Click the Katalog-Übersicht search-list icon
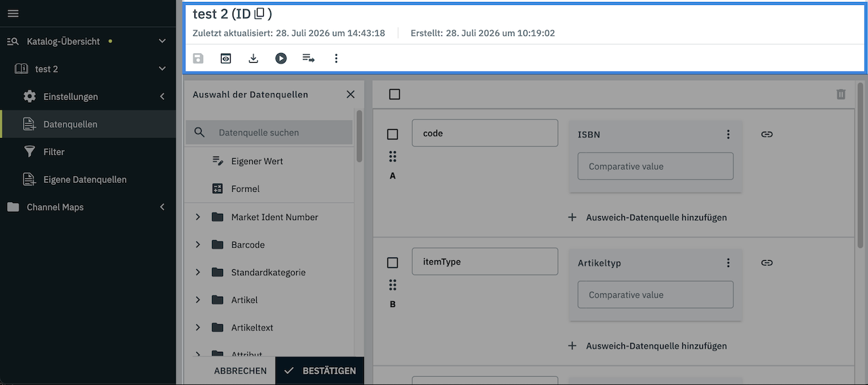 pyautogui.click(x=13, y=41)
